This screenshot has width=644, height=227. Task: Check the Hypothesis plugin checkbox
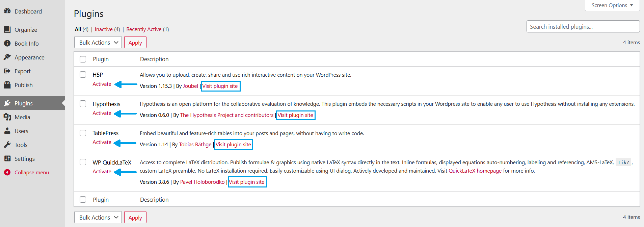click(83, 103)
